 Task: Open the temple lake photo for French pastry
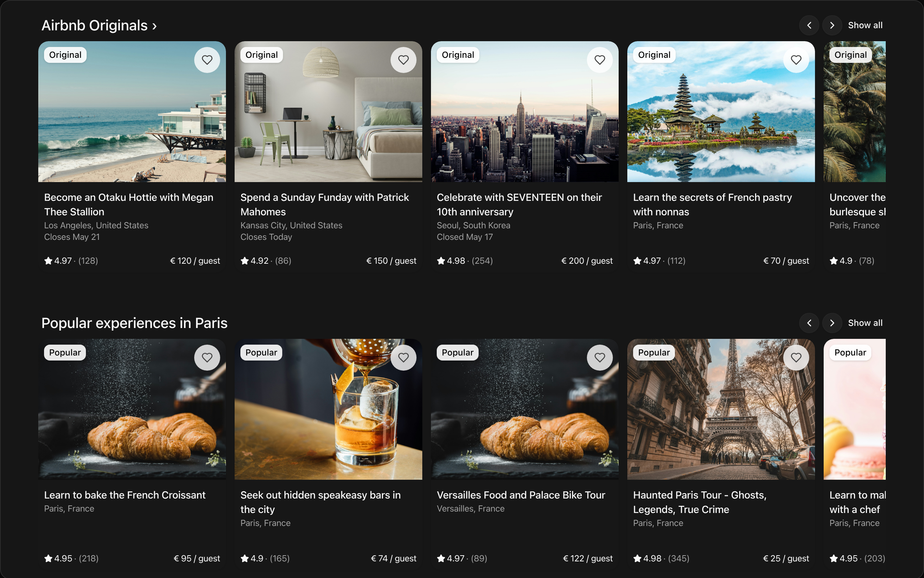point(721,112)
